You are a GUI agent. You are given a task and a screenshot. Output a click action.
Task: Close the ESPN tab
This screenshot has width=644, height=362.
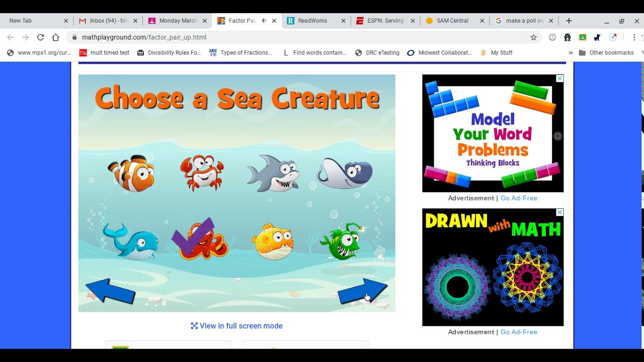(x=413, y=21)
